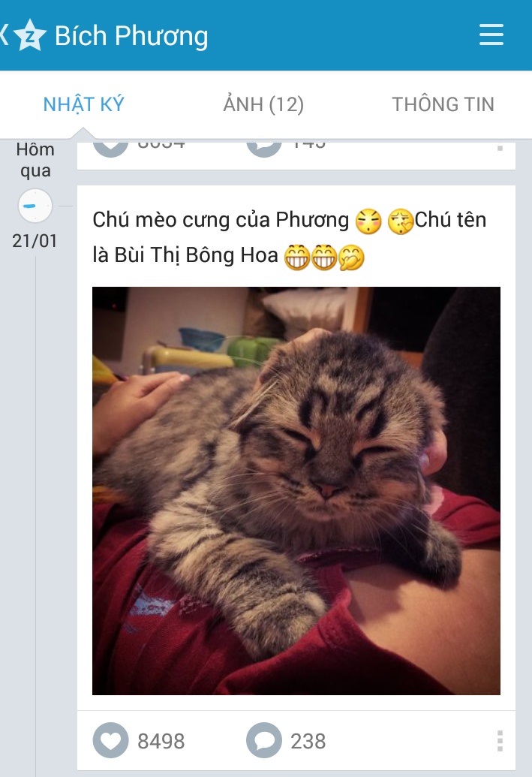The height and width of the screenshot is (777, 532).
Task: Click the timeline clock marker
Action: pyautogui.click(x=35, y=206)
